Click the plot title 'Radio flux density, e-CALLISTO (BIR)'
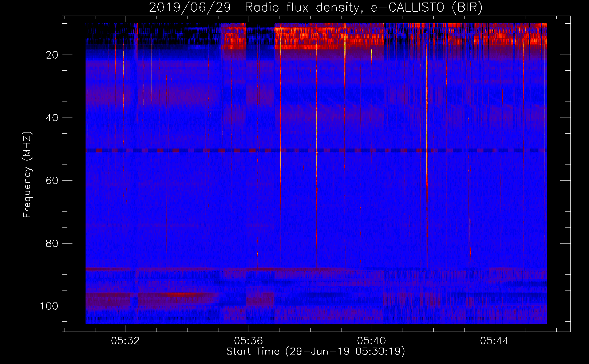The width and height of the screenshot is (589, 364). pos(363,7)
